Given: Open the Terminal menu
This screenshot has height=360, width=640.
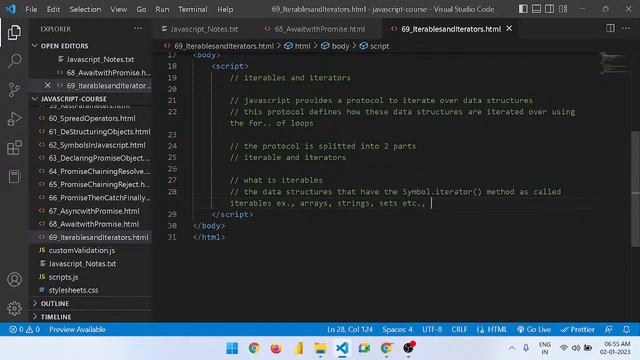Looking at the screenshot, I should 193,9.
